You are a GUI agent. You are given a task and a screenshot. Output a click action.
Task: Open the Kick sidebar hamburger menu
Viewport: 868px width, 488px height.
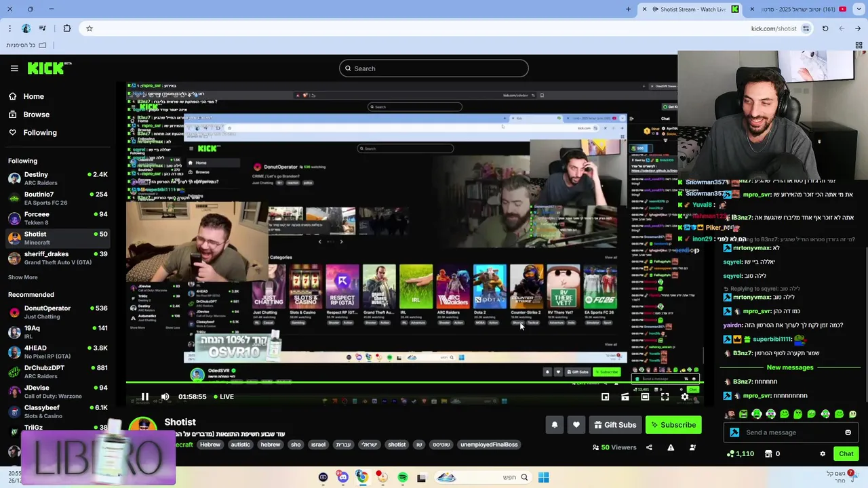(14, 68)
